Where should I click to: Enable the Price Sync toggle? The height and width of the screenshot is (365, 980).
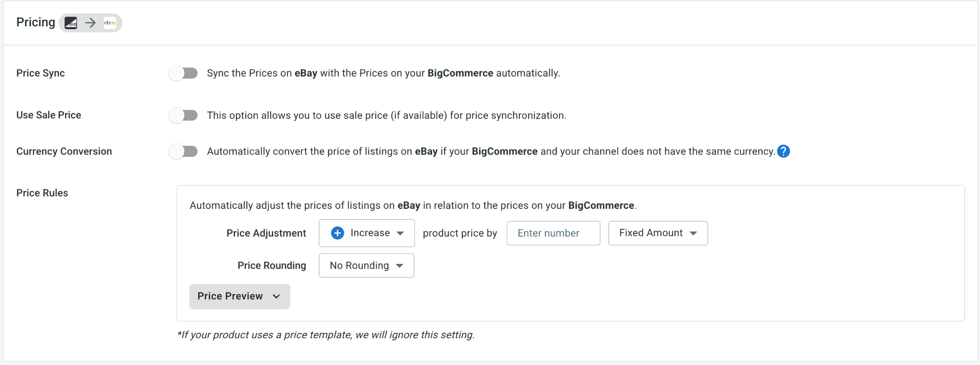click(x=183, y=73)
